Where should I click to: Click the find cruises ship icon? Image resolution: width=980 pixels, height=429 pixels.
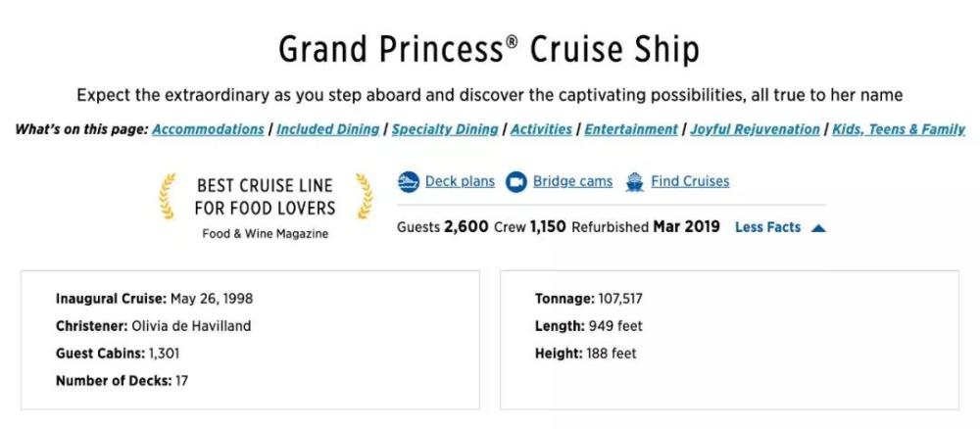pos(634,181)
